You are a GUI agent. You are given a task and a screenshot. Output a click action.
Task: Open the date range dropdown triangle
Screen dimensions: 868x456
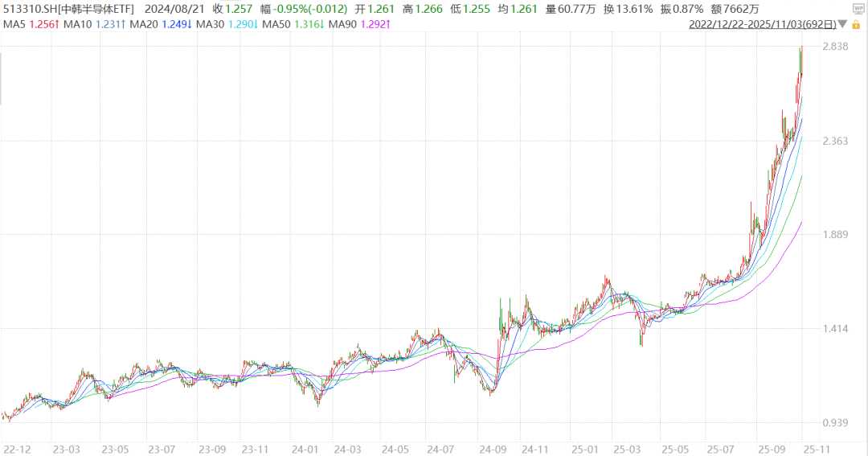pyautogui.click(x=842, y=24)
